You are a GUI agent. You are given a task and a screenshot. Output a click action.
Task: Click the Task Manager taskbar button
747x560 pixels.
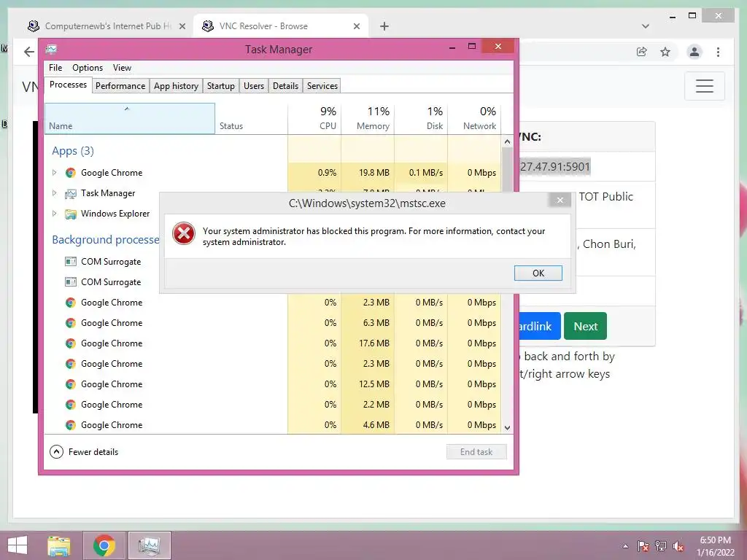149,545
